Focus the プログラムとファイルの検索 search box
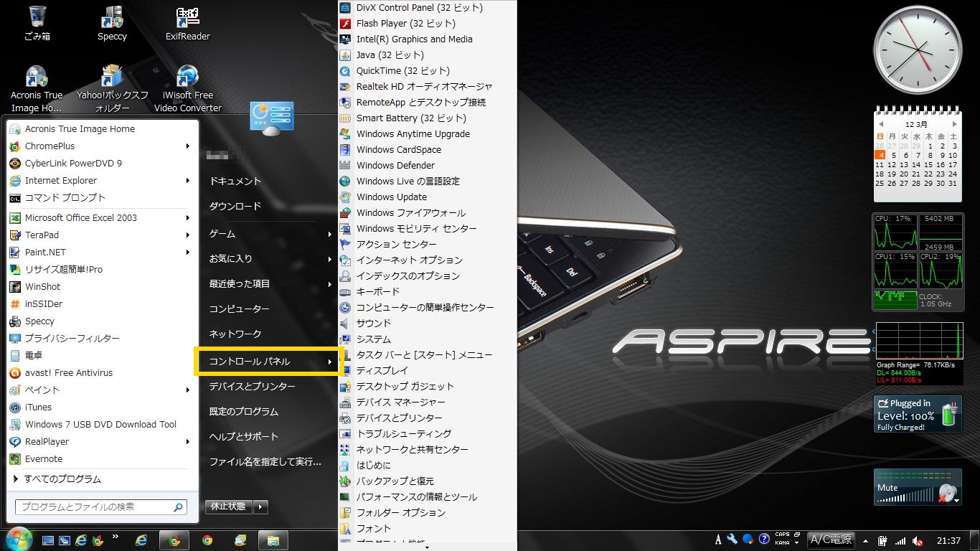 pyautogui.click(x=100, y=507)
